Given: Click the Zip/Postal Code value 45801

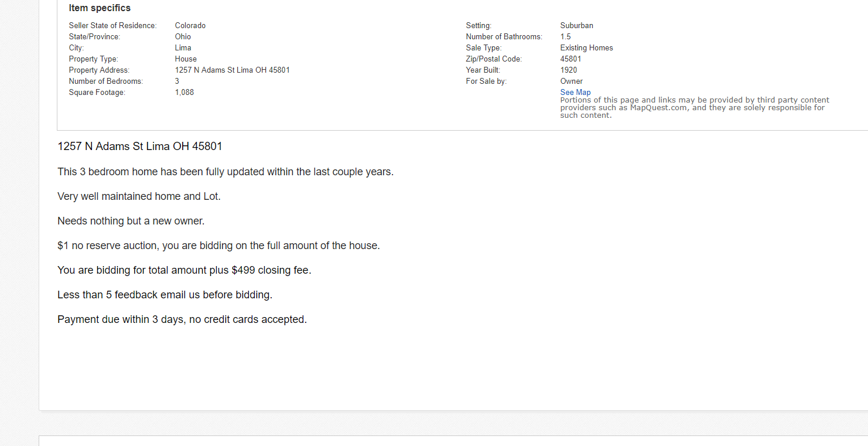Looking at the screenshot, I should [571, 59].
